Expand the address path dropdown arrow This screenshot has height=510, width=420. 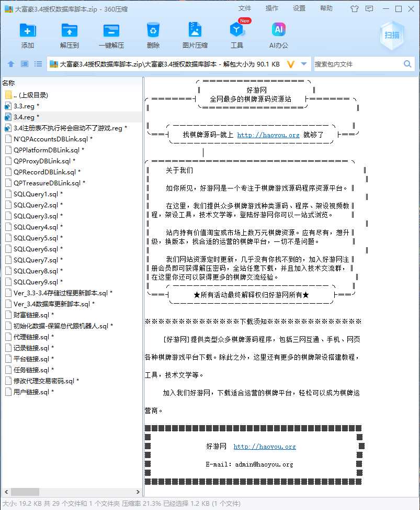(304, 64)
